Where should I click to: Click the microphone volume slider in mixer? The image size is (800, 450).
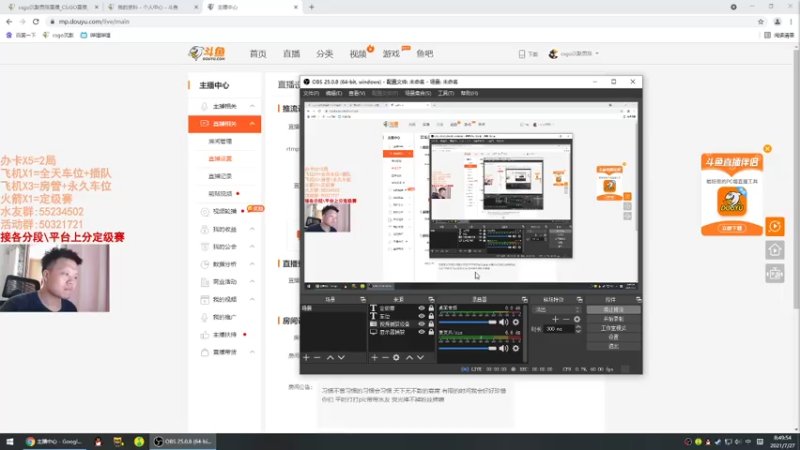[467, 348]
